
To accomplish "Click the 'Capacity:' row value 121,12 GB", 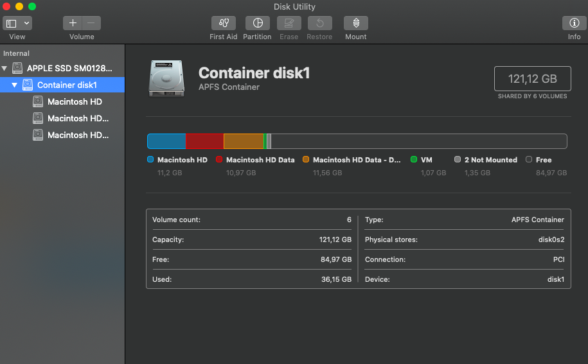I will 335,239.
